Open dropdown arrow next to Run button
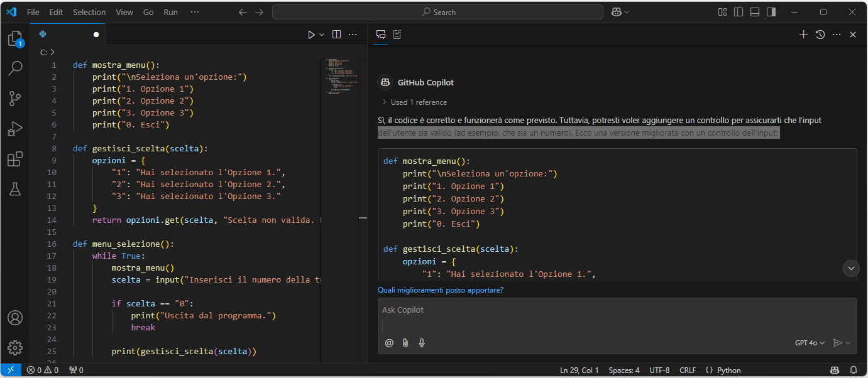The width and height of the screenshot is (868, 378). [322, 35]
